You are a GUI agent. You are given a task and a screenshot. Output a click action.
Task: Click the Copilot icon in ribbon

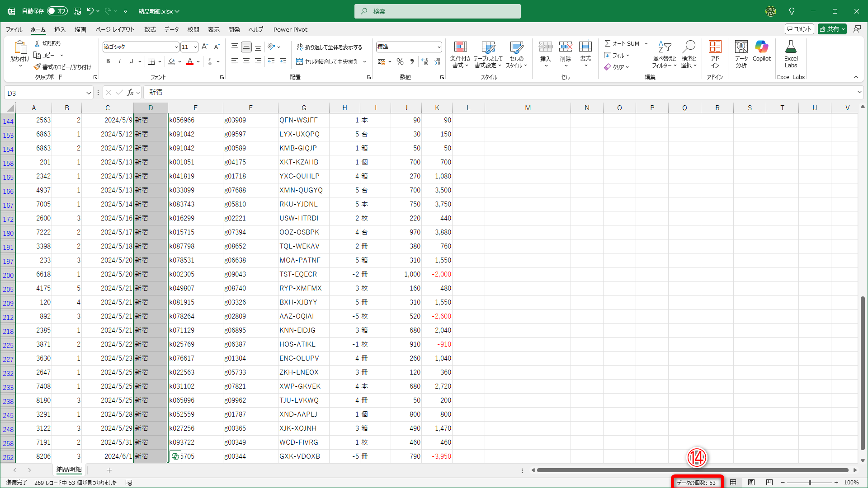point(761,47)
